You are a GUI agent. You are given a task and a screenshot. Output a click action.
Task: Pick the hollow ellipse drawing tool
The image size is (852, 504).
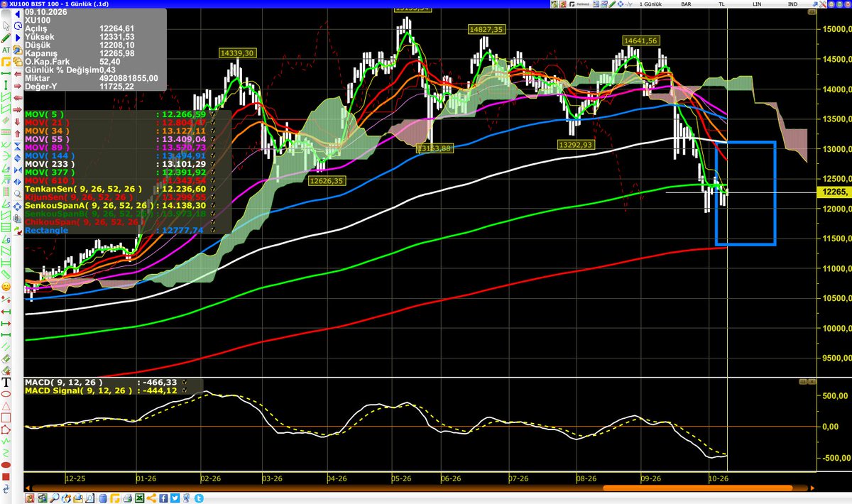point(6,393)
